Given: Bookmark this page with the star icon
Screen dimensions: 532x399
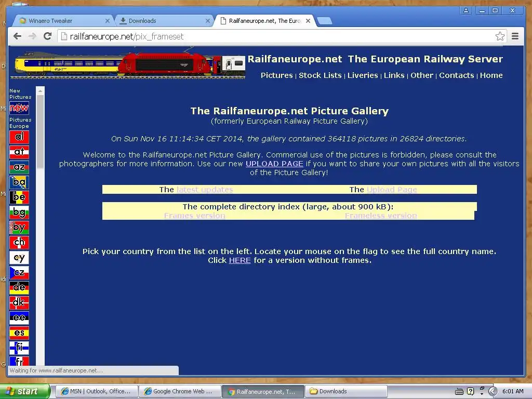Looking at the screenshot, I should click(500, 36).
